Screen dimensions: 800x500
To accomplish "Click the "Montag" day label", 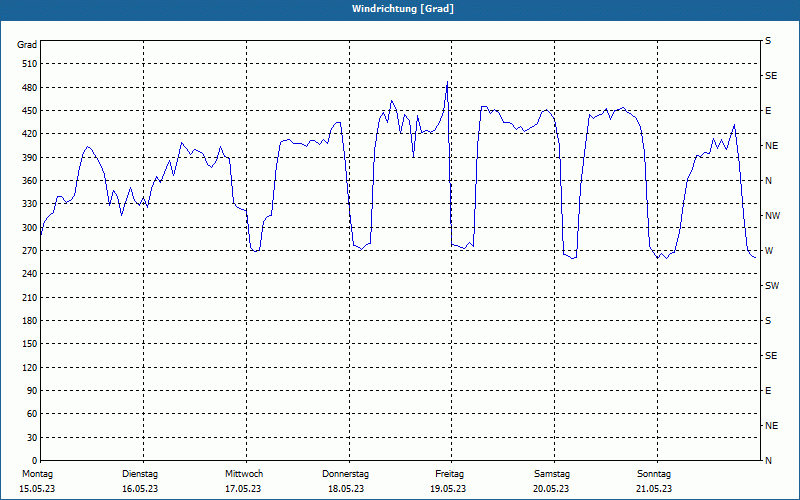I will pyautogui.click(x=37, y=474).
